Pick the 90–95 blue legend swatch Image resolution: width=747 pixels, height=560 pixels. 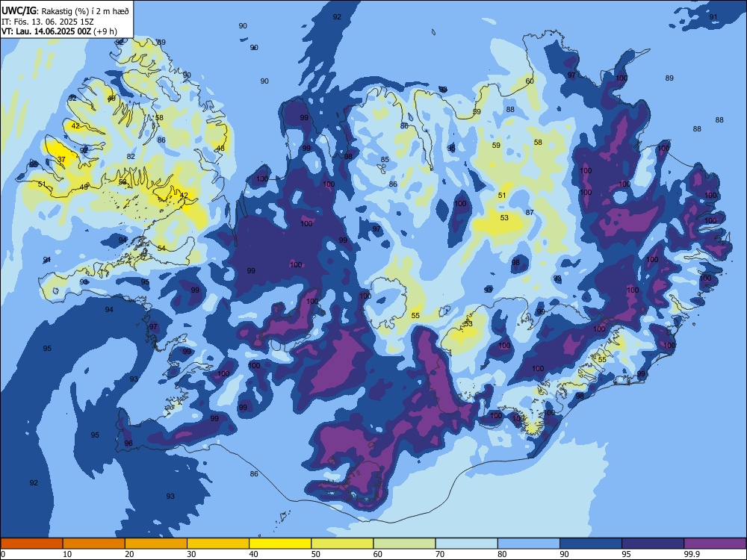(x=591, y=543)
